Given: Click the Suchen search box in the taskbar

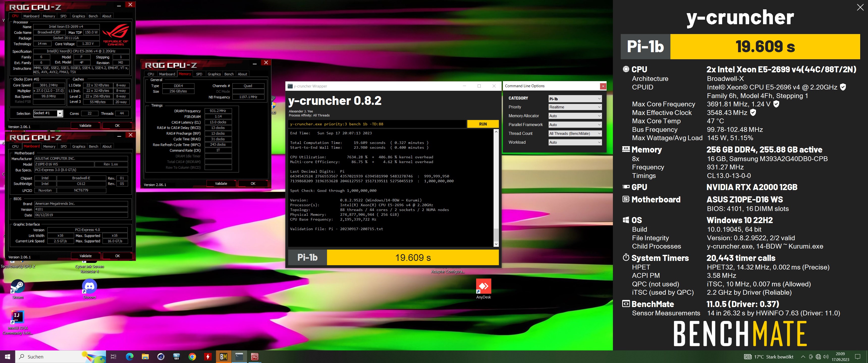Looking at the screenshot, I should pos(61,357).
